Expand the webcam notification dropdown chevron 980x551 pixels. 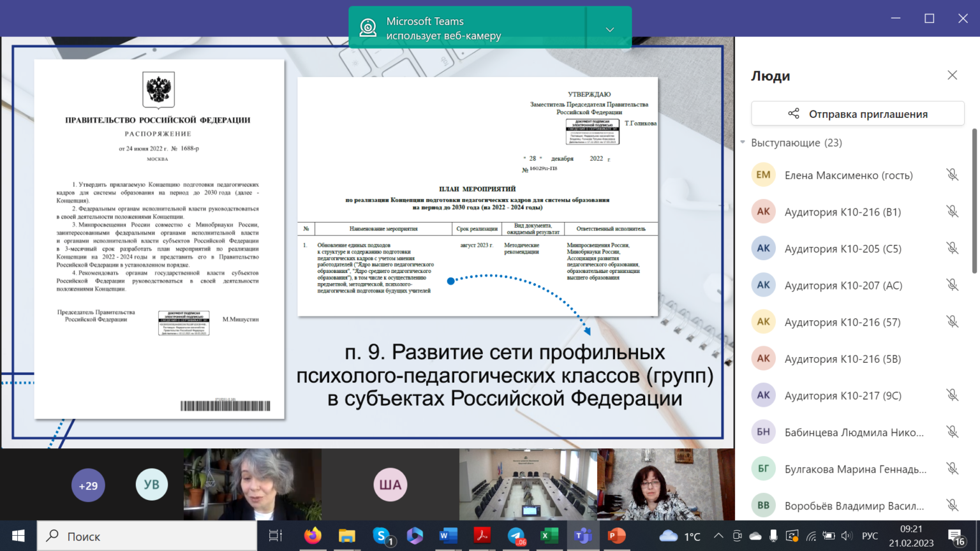coord(609,29)
